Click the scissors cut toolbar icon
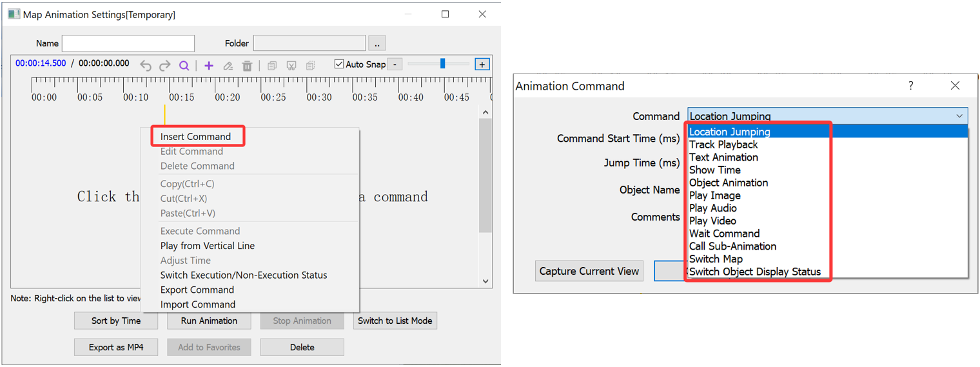This screenshot has height=367, width=980. coord(291,65)
